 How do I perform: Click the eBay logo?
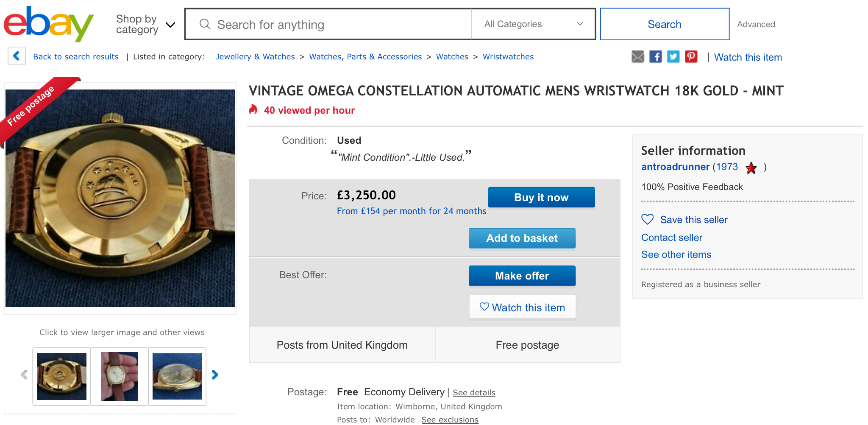pos(48,24)
